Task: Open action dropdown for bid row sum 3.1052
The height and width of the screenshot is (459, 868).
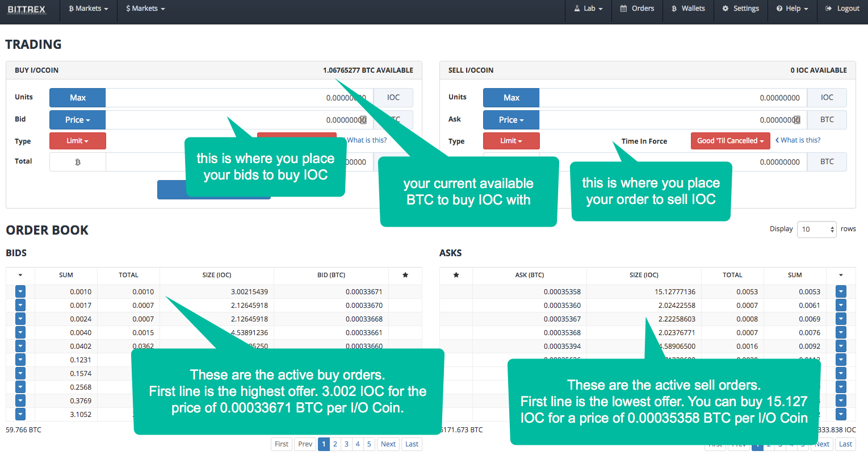Action: point(20,414)
